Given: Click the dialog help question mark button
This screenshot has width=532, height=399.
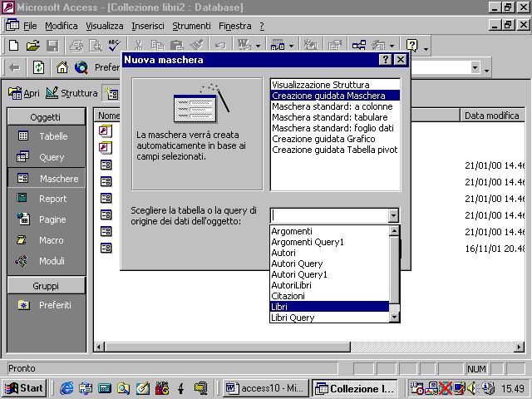Looking at the screenshot, I should point(385,60).
